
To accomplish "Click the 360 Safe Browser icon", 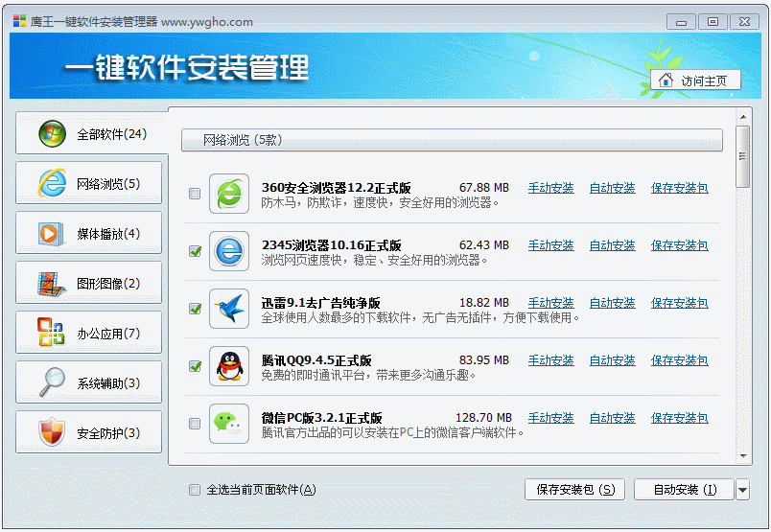I will click(x=229, y=194).
